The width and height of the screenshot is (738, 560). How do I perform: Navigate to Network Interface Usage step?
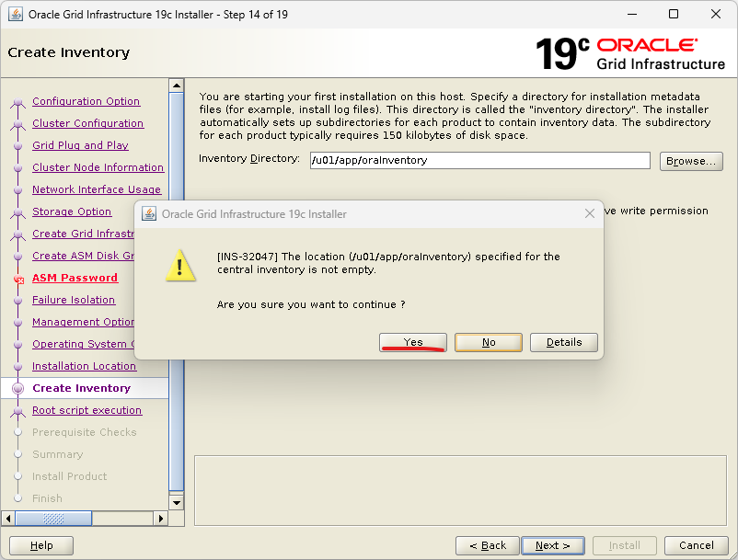[97, 189]
